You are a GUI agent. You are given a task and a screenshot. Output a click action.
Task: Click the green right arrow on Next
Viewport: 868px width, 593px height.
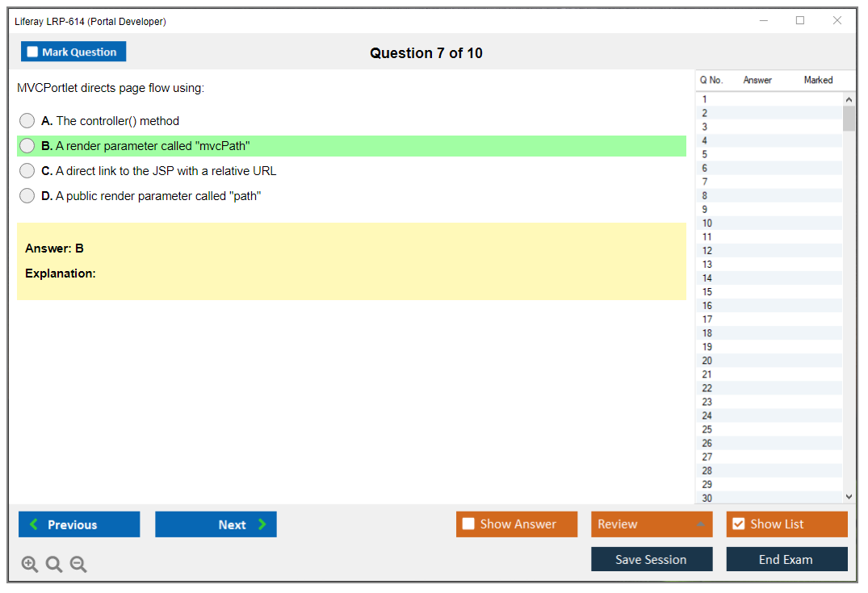[262, 524]
